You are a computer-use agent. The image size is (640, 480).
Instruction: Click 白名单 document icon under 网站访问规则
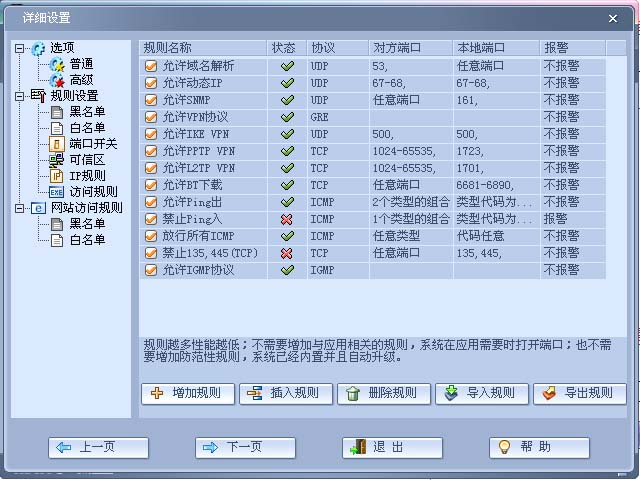[57, 240]
